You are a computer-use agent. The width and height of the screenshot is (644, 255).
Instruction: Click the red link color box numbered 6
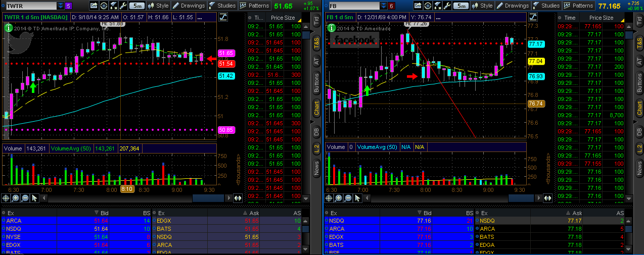pos(392,6)
